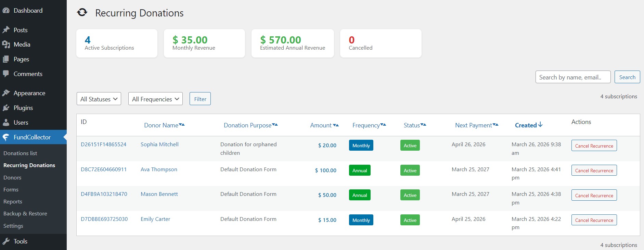Click the Comments bubble icon

pos(6,74)
